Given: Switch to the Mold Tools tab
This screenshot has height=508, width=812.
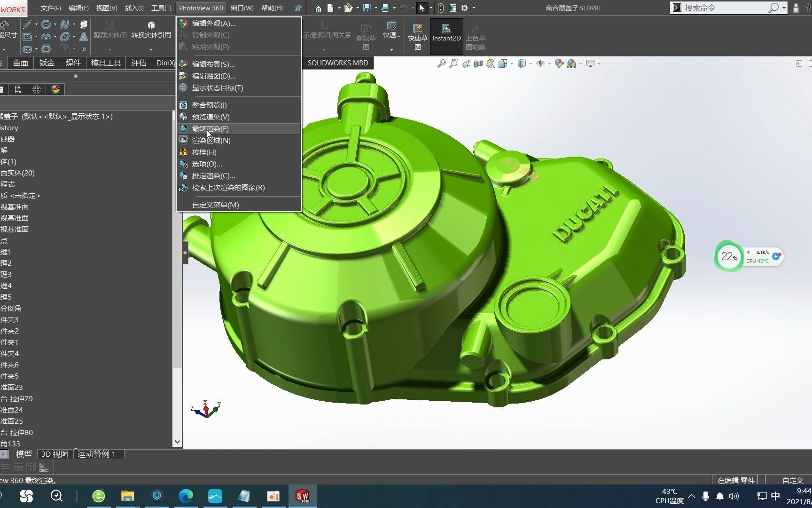Looking at the screenshot, I should pyautogui.click(x=106, y=63).
